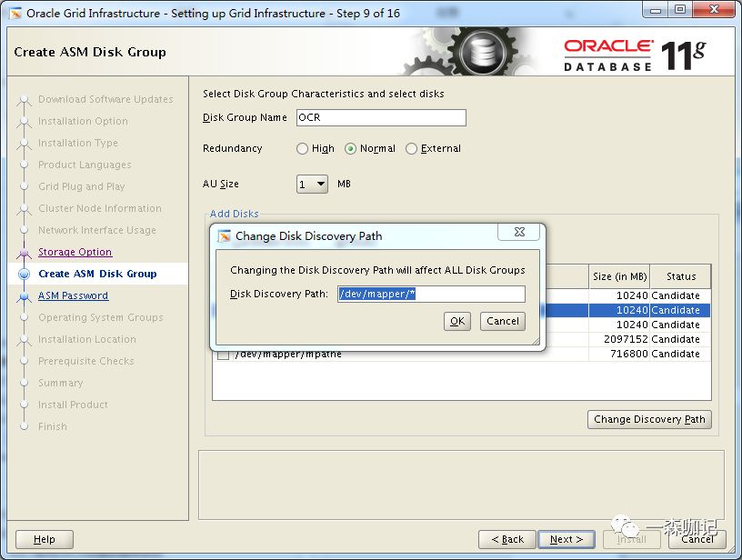Click the Product Languages step

point(85,165)
